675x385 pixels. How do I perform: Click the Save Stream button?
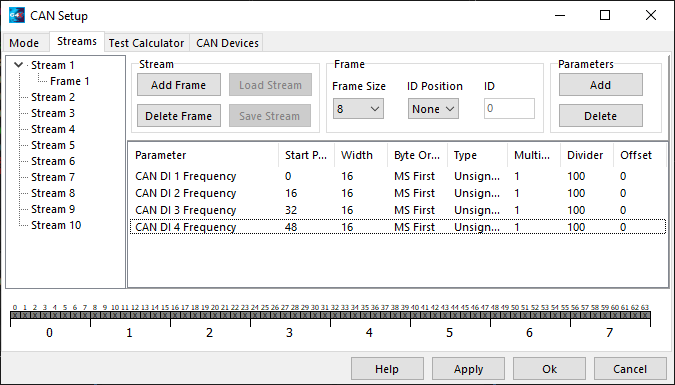click(x=270, y=116)
